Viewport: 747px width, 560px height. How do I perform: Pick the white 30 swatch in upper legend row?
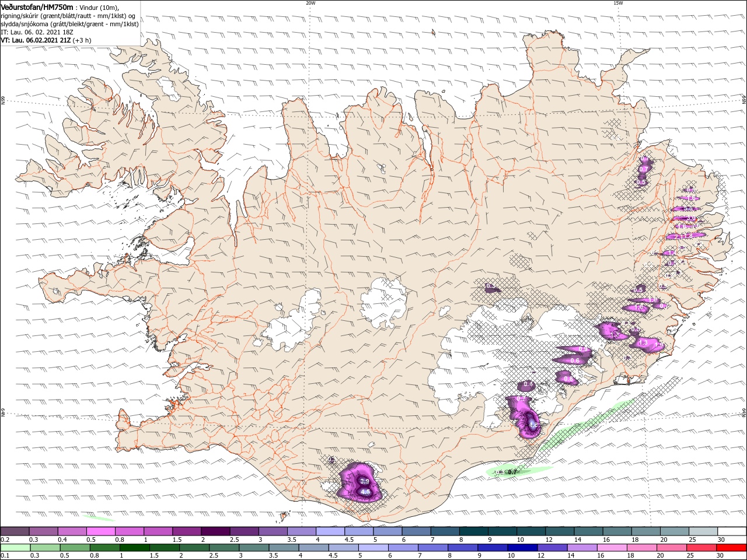point(732,531)
